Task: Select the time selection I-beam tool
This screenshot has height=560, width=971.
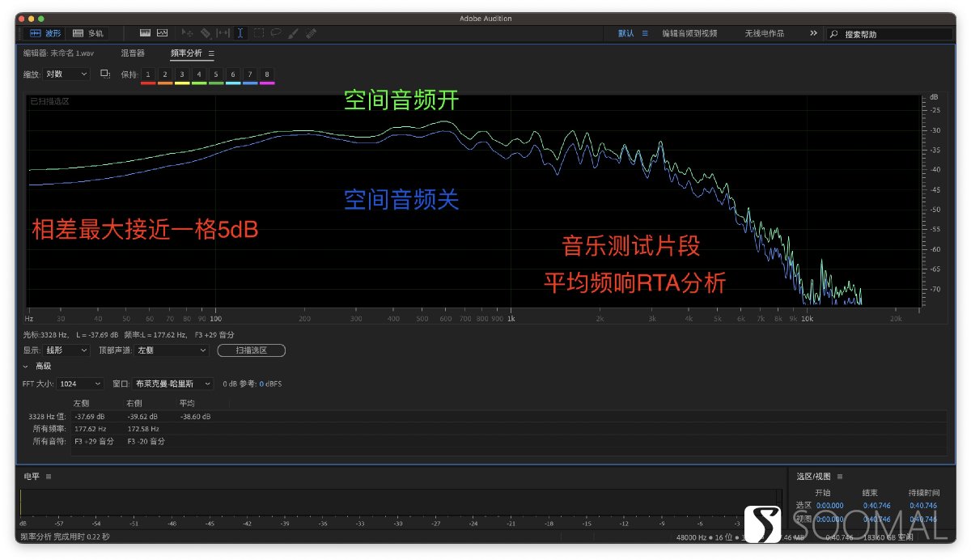Action: 240,34
